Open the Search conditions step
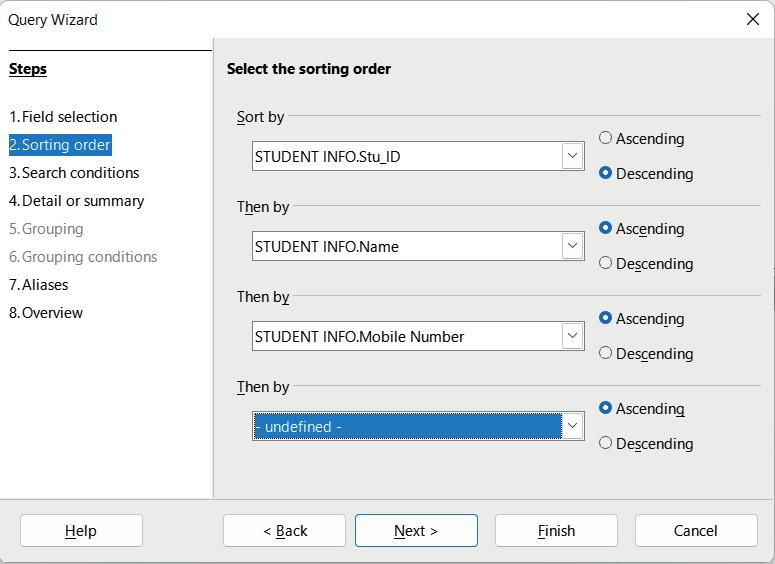The width and height of the screenshot is (775, 564). click(x=74, y=173)
